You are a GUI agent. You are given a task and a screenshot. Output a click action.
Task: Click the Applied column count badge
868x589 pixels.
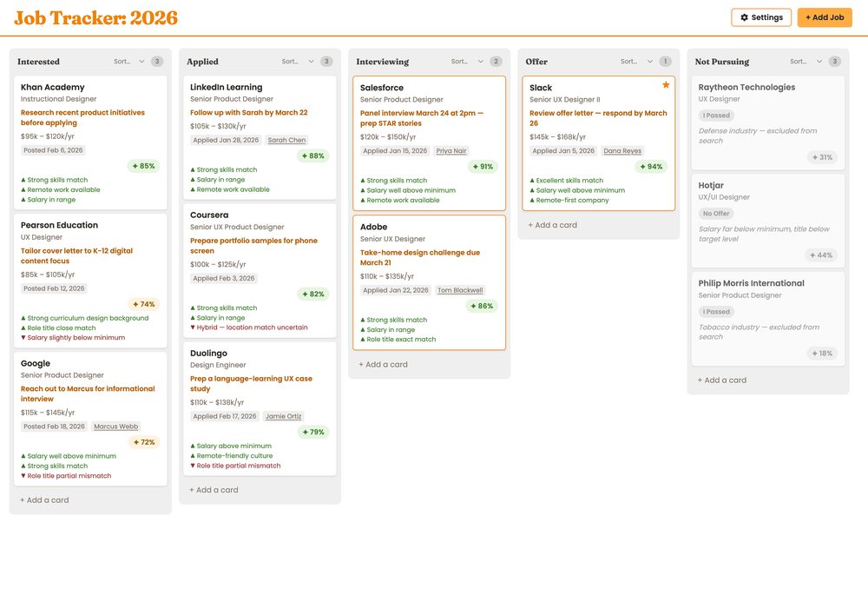point(326,62)
